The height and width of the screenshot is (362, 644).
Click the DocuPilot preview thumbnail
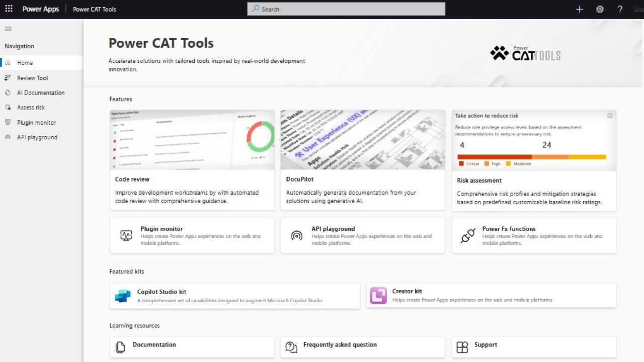(x=363, y=140)
